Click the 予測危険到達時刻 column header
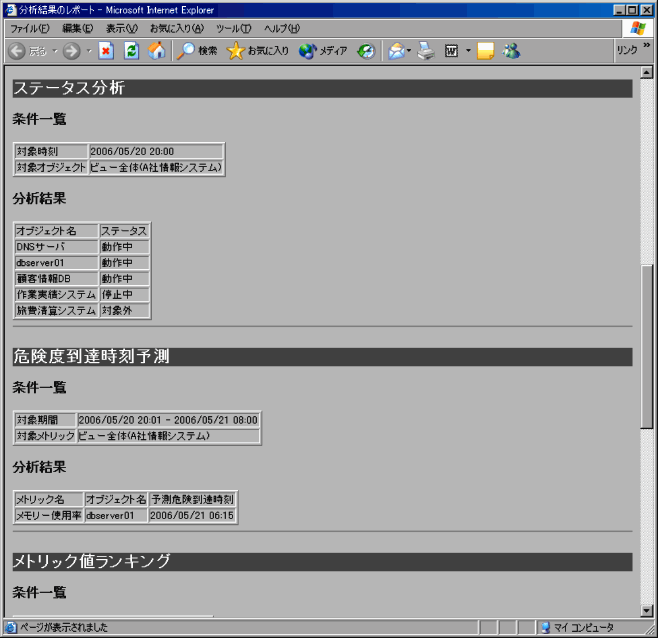The image size is (658, 638). 192,499
